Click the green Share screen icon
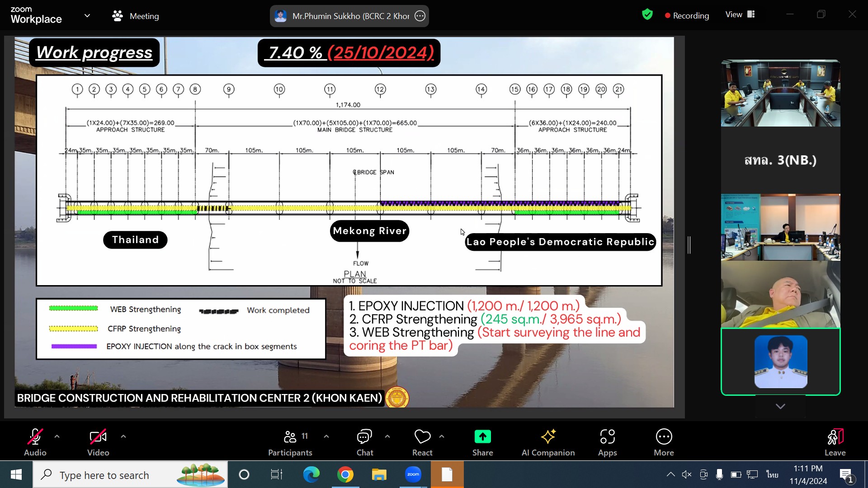This screenshot has width=868, height=488. pyautogui.click(x=482, y=436)
